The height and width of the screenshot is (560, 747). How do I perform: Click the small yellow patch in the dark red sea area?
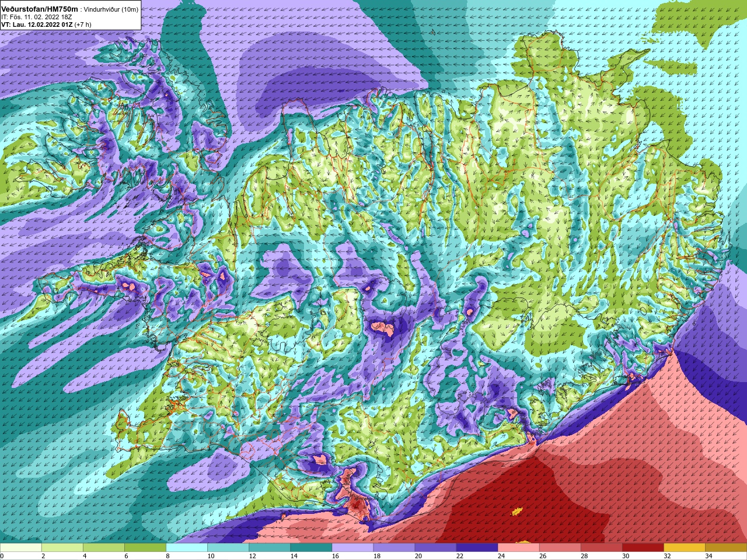(x=516, y=512)
